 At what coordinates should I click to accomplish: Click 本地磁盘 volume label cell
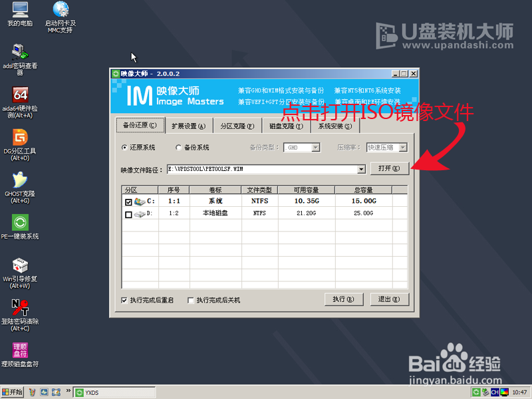[215, 213]
